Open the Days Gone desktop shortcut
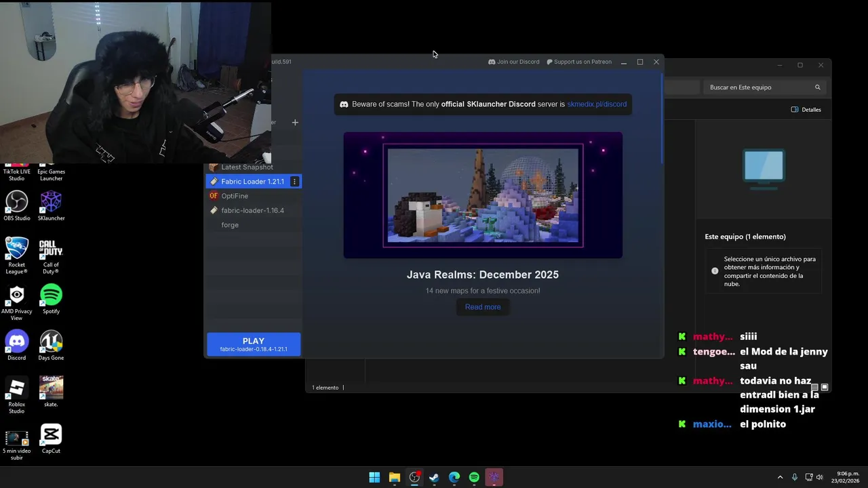The width and height of the screenshot is (868, 488). [x=51, y=346]
